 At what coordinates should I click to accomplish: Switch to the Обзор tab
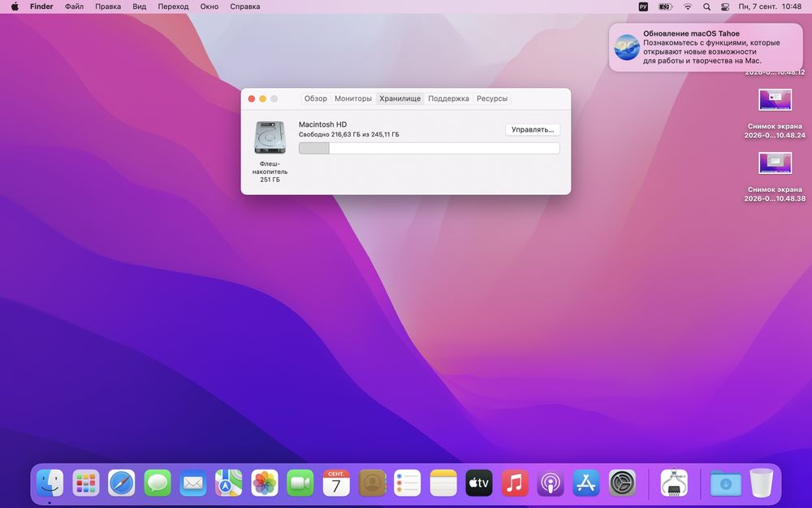coord(315,98)
